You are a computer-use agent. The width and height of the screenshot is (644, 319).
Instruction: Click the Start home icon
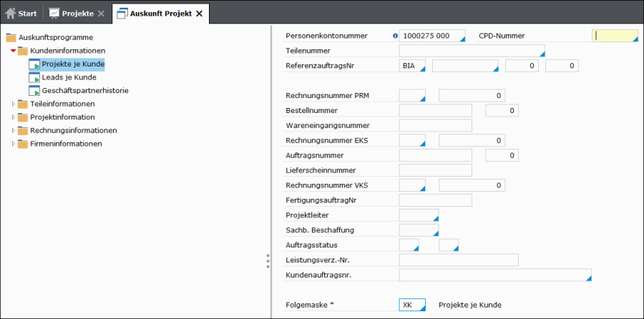[x=10, y=13]
